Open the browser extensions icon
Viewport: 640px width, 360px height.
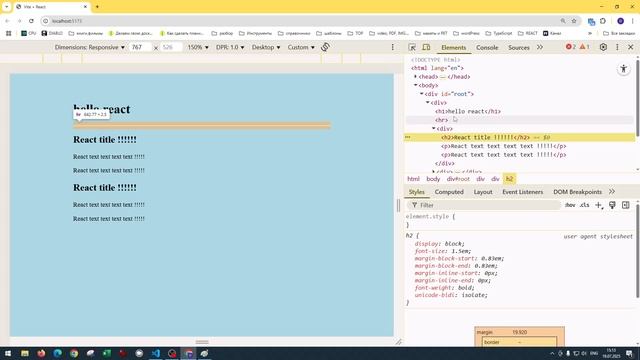coord(603,21)
